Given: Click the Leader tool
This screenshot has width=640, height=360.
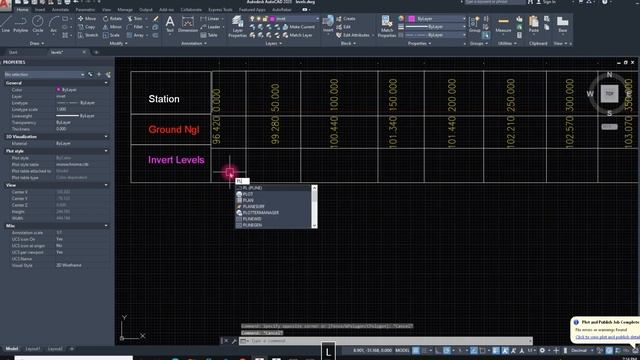Looking at the screenshot, I should [211, 27].
